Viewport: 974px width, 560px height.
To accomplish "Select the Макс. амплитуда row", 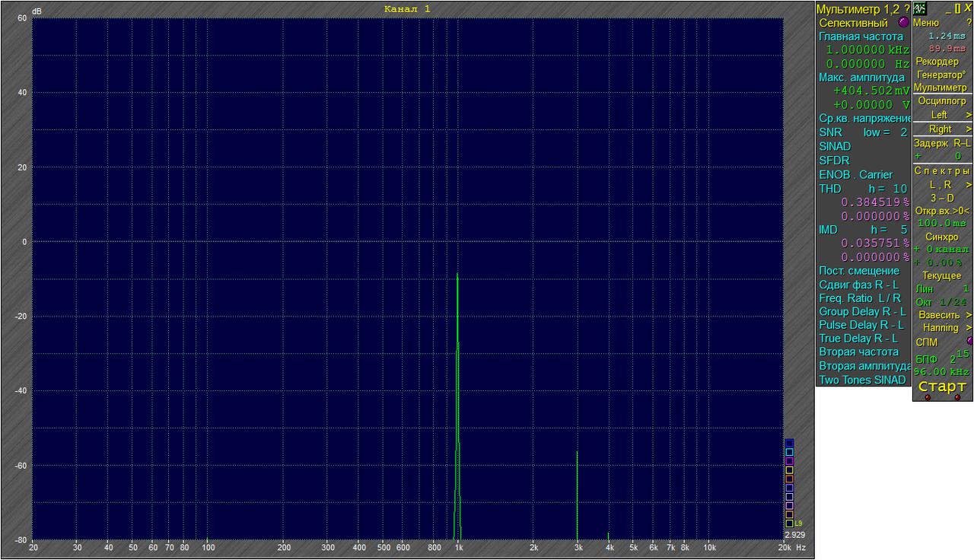I will point(863,78).
